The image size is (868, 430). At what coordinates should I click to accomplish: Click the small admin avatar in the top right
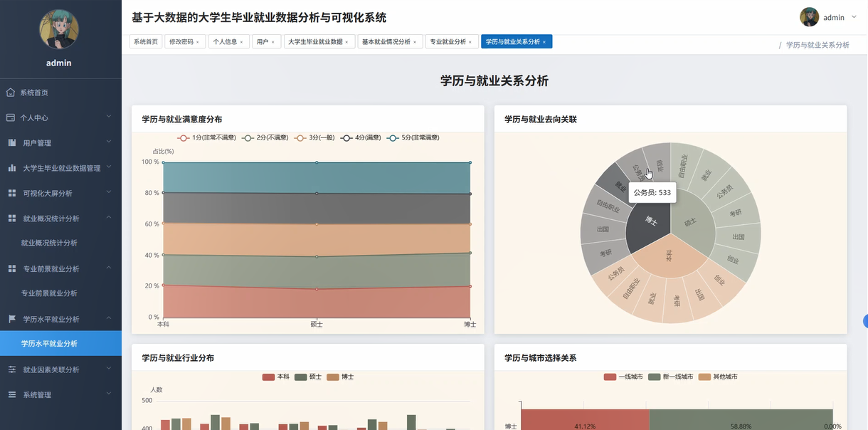809,17
